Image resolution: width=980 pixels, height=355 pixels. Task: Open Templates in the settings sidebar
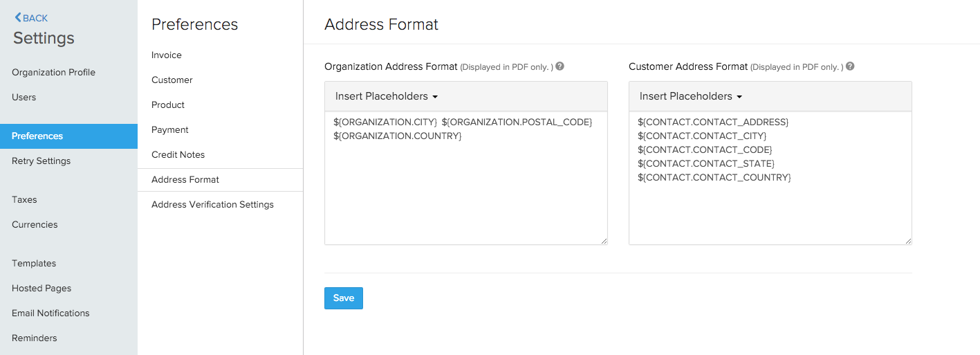tap(34, 264)
